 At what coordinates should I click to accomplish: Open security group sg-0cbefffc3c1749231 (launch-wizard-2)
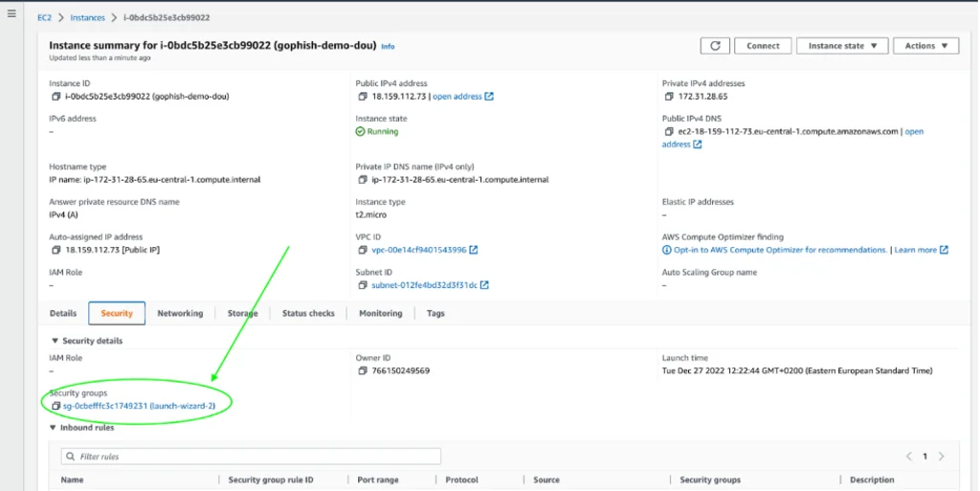coord(139,406)
